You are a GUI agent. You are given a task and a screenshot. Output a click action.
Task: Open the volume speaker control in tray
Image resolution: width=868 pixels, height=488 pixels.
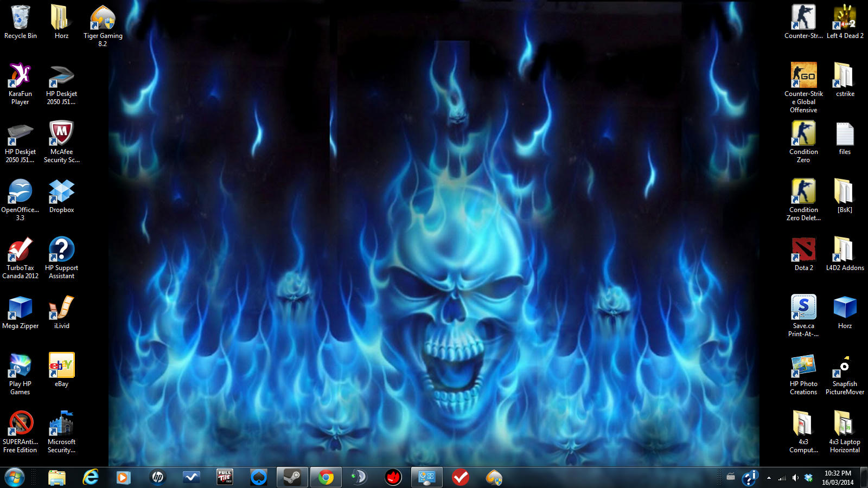(795, 478)
